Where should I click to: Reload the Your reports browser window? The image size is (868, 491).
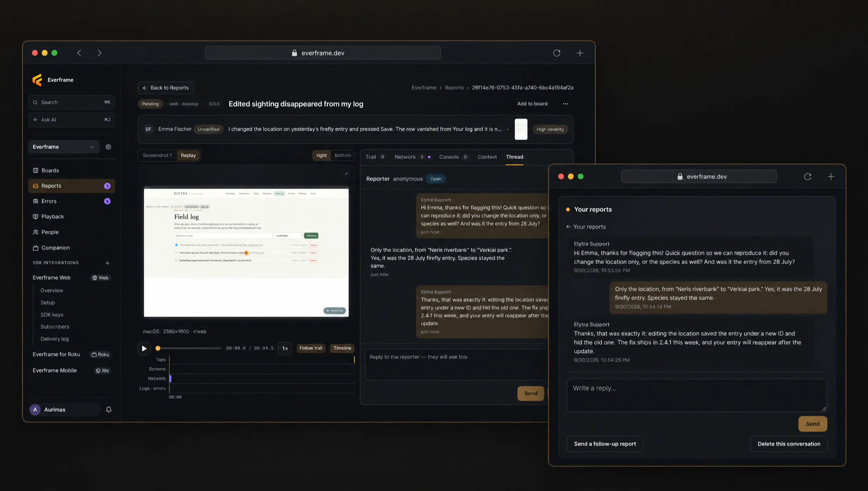click(x=808, y=177)
